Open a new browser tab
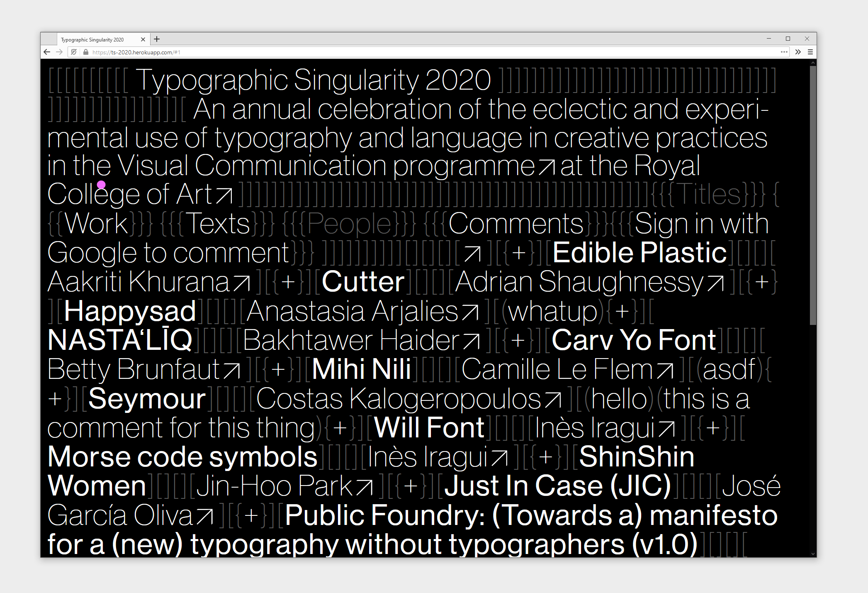This screenshot has height=593, width=868. coord(157,39)
